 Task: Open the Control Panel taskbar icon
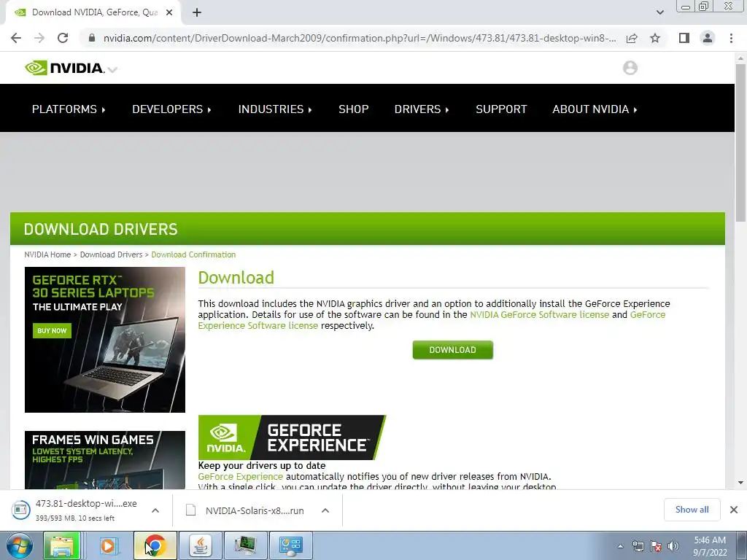(x=291, y=545)
